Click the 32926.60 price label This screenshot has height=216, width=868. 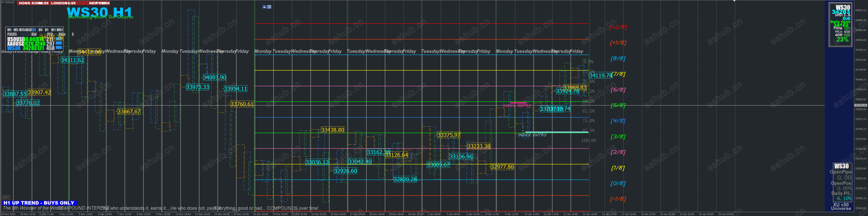pyautogui.click(x=345, y=171)
